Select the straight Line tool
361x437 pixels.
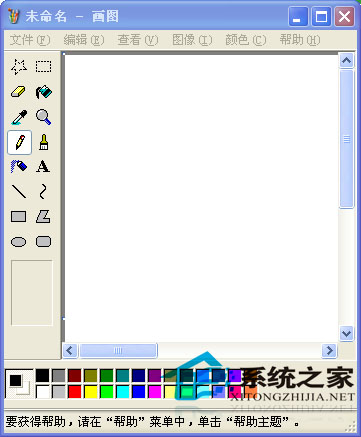coord(19,191)
